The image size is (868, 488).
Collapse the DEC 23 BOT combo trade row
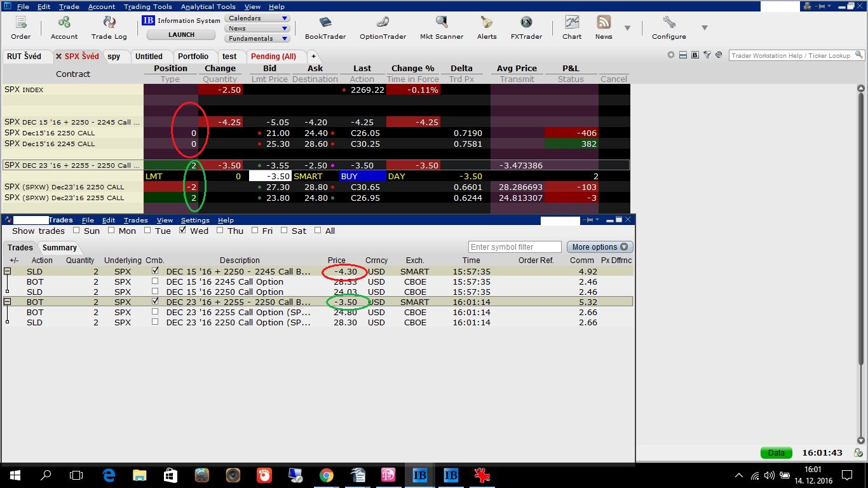(x=8, y=302)
